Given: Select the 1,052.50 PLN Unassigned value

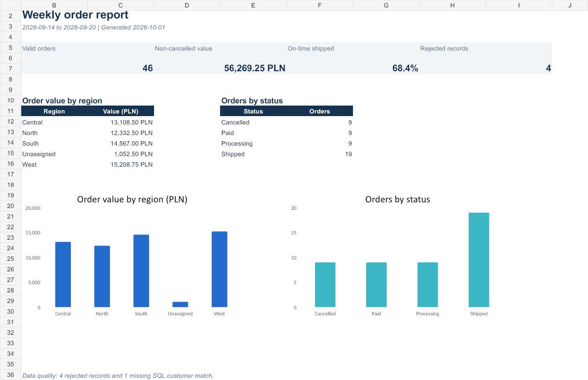Looking at the screenshot, I should point(133,154).
